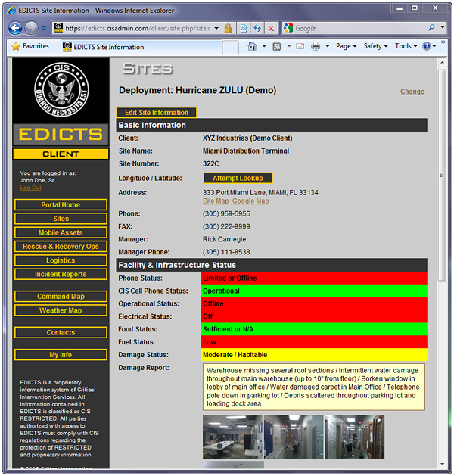454x476 pixels.
Task: Go back with the browser Back arrow
Action: coord(15,28)
